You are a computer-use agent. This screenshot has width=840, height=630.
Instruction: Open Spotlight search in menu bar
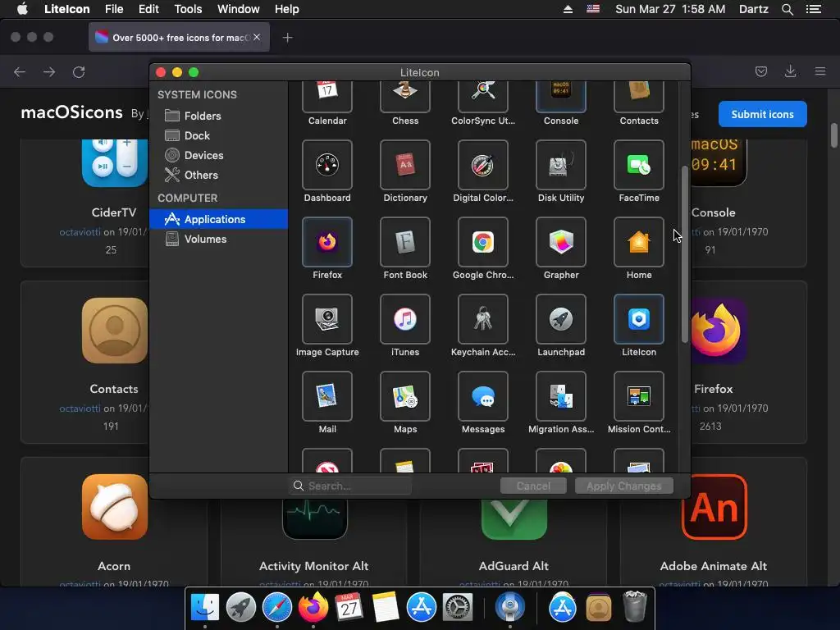[x=787, y=9]
